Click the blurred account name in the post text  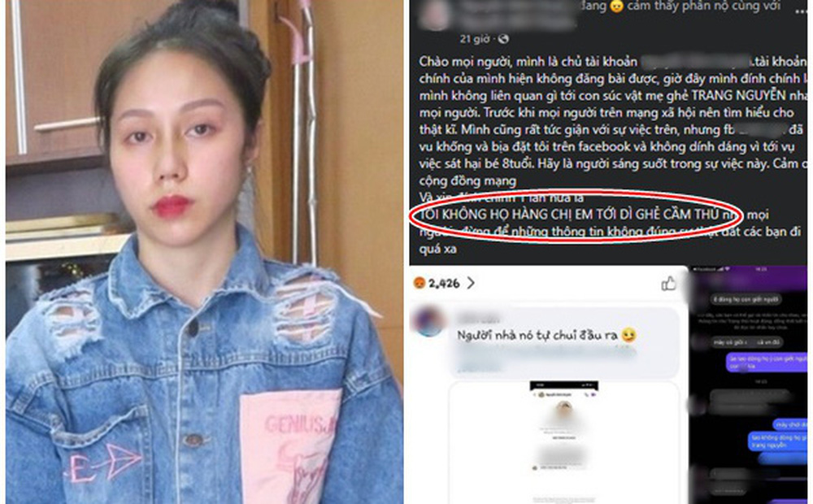pos(696,62)
